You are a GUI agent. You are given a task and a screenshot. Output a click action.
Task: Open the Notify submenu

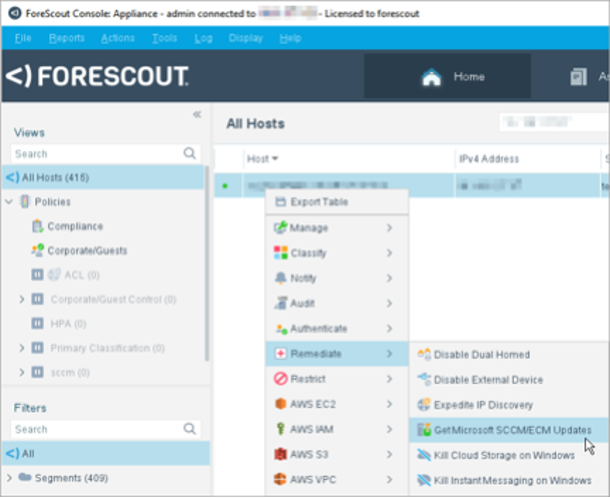(337, 278)
